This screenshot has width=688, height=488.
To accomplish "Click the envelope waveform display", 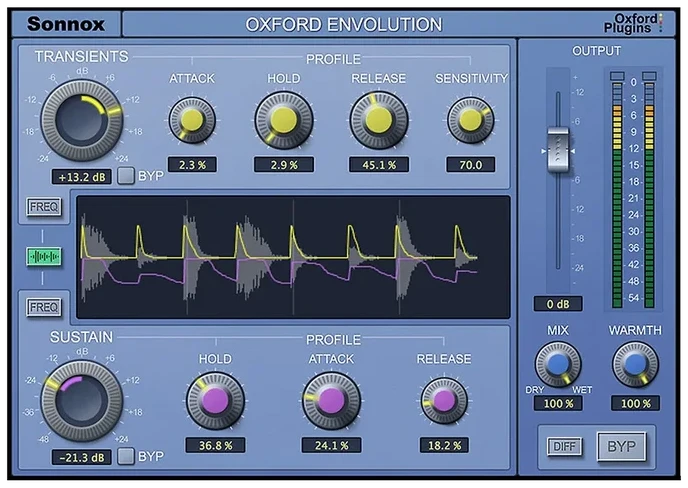I will 293,257.
